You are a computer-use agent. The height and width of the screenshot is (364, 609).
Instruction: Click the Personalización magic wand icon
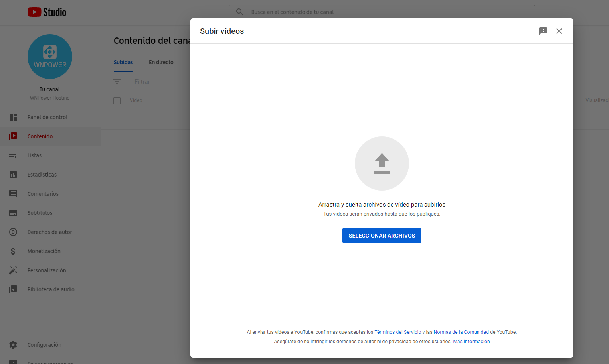coord(13,270)
